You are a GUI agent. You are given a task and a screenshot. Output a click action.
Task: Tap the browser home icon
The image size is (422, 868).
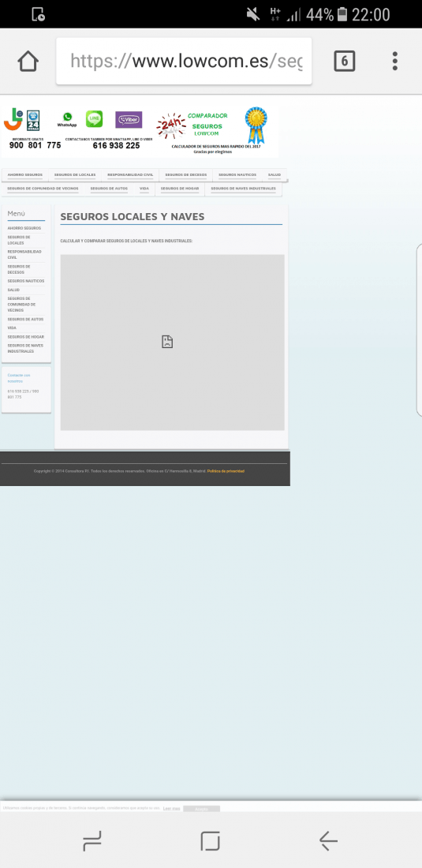tap(28, 61)
